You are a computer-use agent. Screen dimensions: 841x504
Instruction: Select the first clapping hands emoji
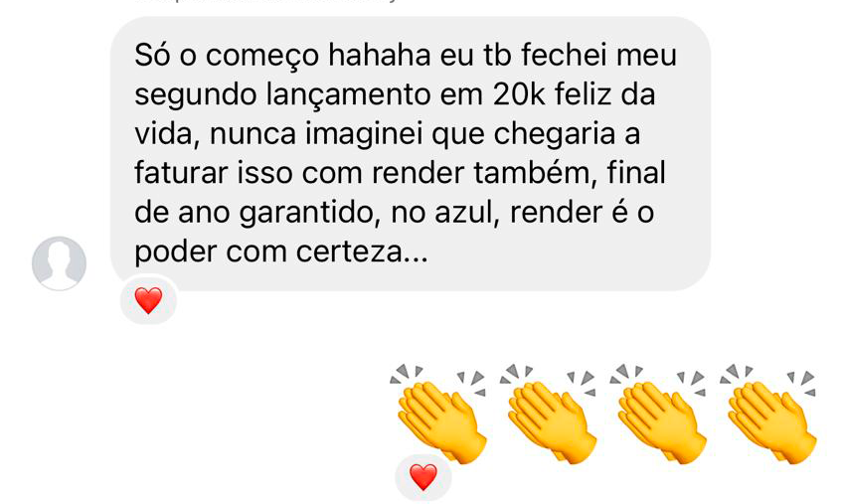pyautogui.click(x=438, y=414)
